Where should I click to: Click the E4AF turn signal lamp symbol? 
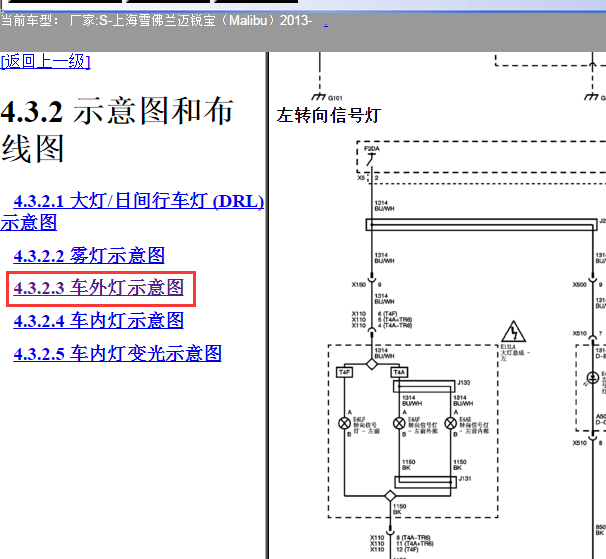(x=399, y=423)
